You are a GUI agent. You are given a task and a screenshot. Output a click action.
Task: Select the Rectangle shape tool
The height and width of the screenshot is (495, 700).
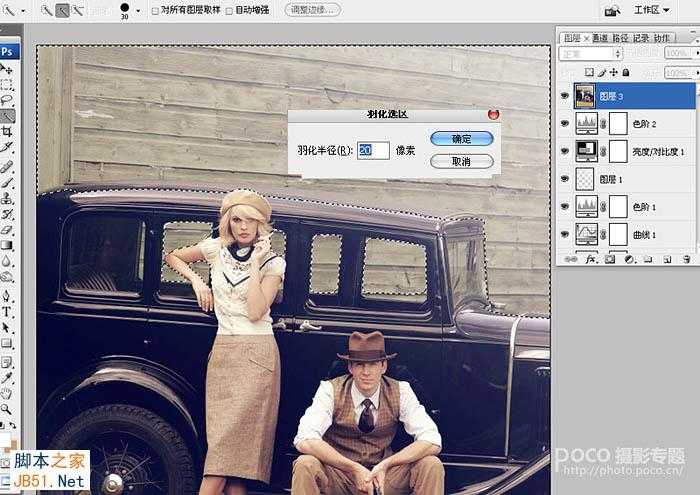point(7,343)
